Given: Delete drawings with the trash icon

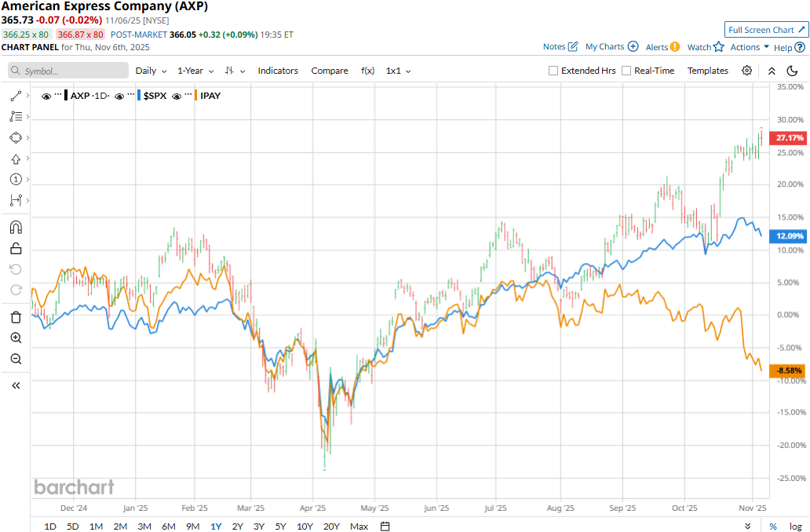Looking at the screenshot, I should (x=16, y=317).
